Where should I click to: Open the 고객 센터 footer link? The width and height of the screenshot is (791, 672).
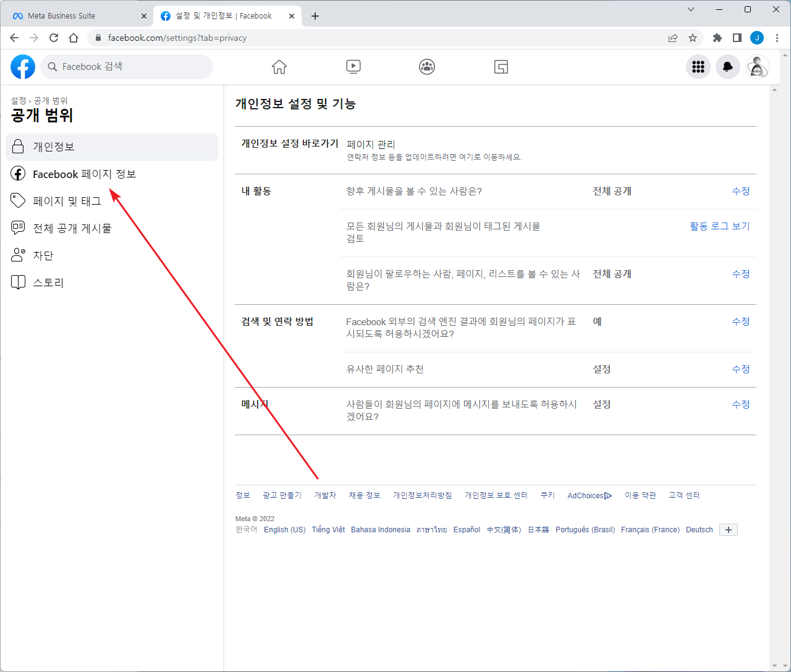point(684,495)
